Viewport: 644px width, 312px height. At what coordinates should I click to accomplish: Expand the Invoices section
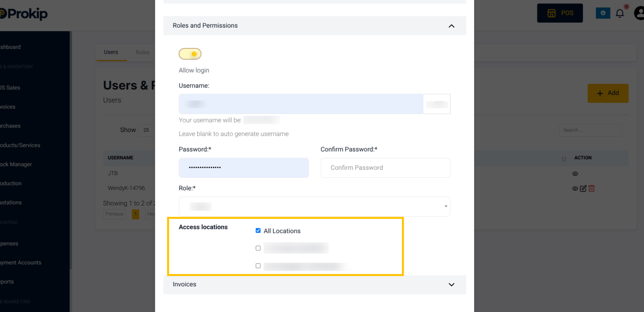tap(451, 285)
